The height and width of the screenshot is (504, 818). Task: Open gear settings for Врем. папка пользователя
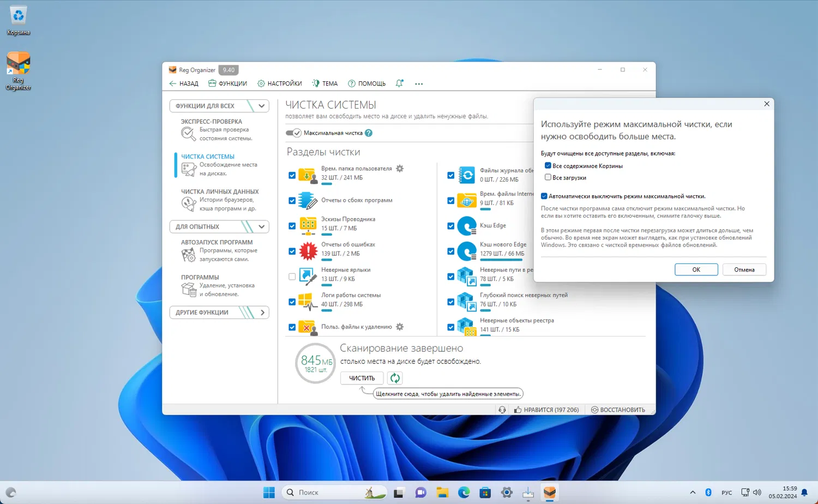pyautogui.click(x=400, y=169)
